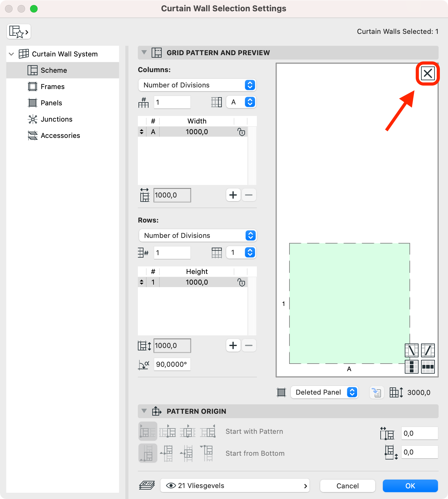Edit the grid angle 90,0000° field

point(172,364)
